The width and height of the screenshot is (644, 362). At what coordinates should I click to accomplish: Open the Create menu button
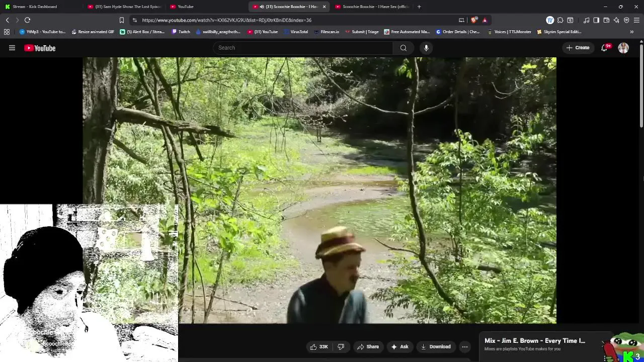click(x=578, y=48)
